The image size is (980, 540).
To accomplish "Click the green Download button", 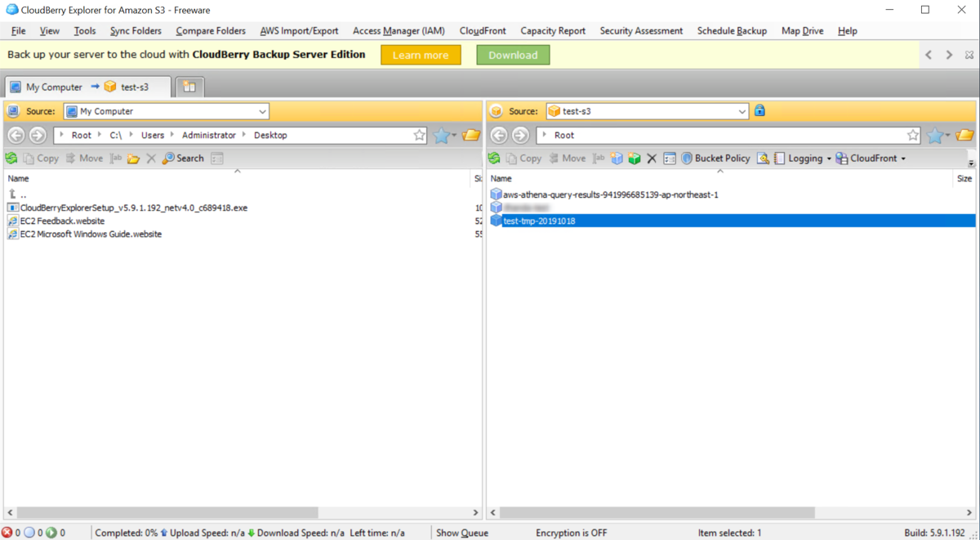I will pyautogui.click(x=513, y=55).
